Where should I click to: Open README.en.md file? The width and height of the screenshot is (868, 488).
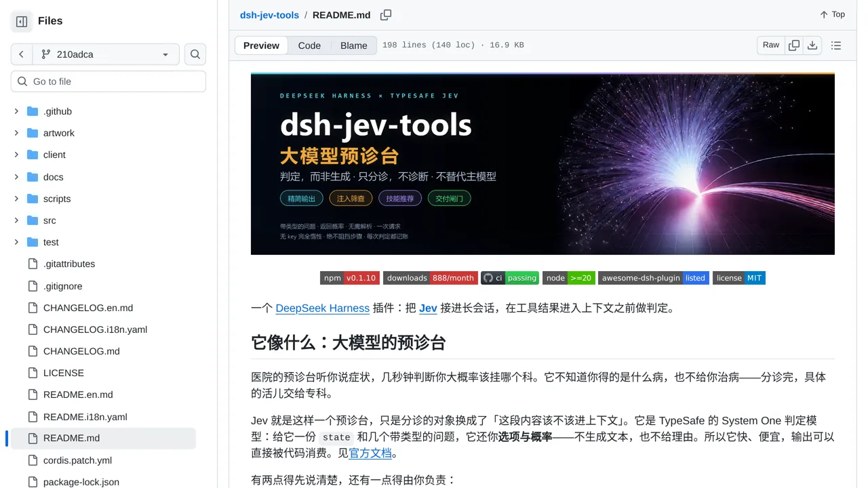point(78,394)
